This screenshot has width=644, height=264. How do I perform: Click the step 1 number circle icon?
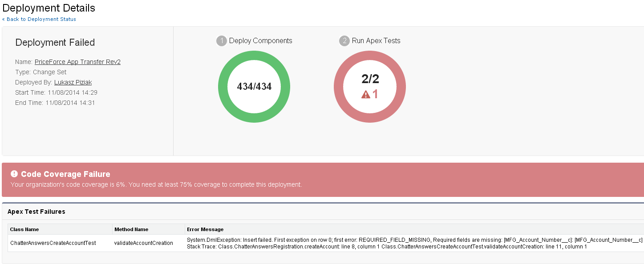pyautogui.click(x=221, y=41)
